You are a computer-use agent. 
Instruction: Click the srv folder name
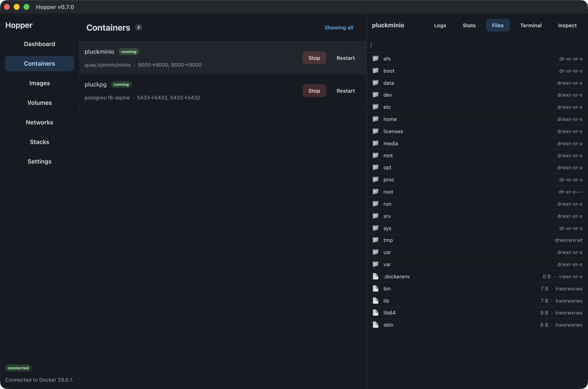(x=387, y=216)
